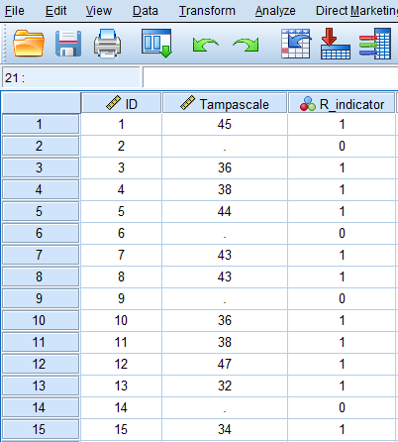Open the File menu
The width and height of the screenshot is (398, 442).
(15, 11)
